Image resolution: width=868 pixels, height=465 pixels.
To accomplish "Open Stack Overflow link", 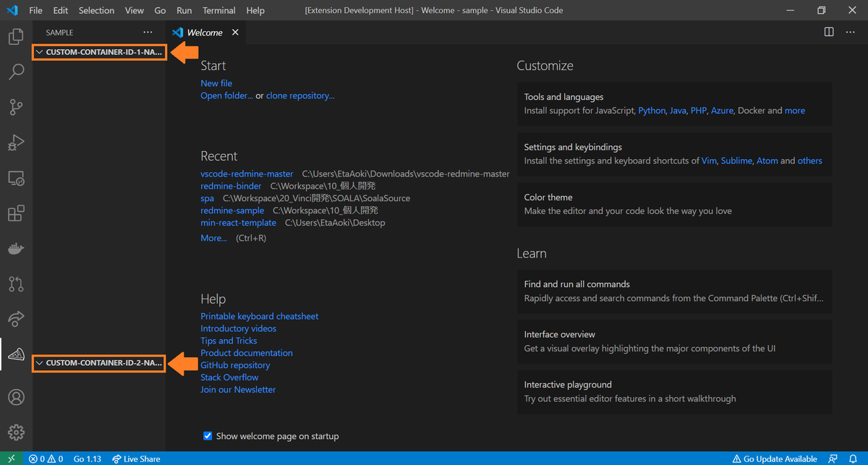I will (x=229, y=377).
